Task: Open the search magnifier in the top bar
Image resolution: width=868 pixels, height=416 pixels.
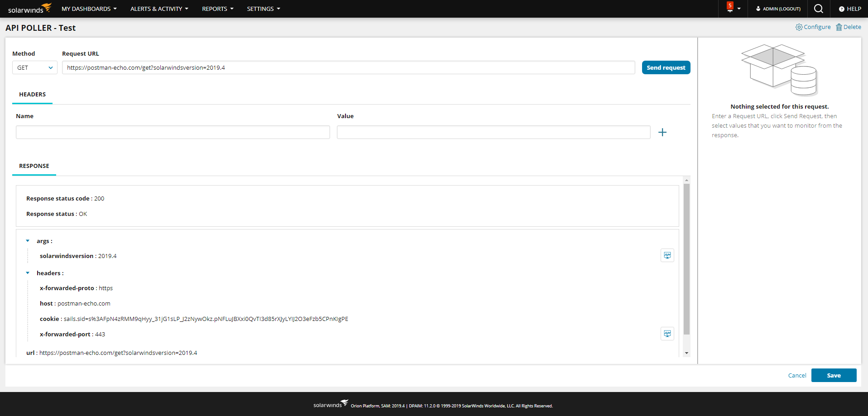Action: [x=819, y=9]
